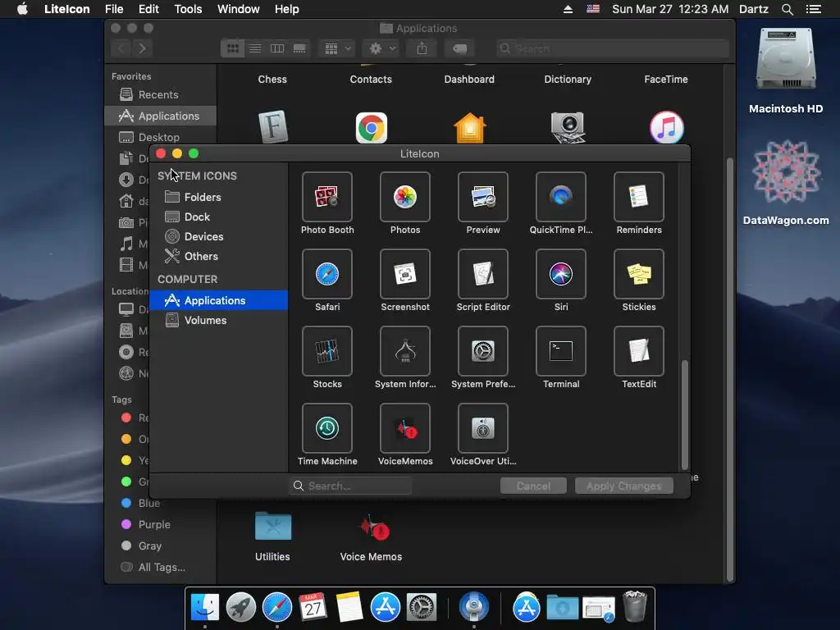
Task: Click Finder share button
Action: (422, 48)
